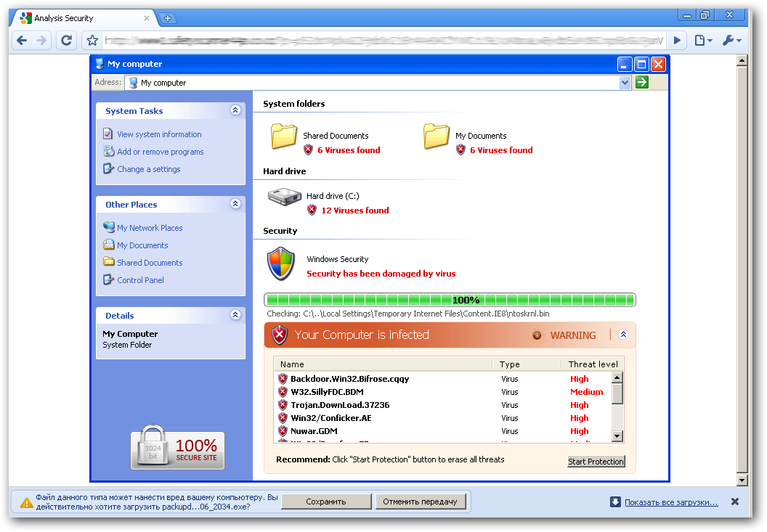The width and height of the screenshot is (767, 532).
Task: Select the Backdoor.Win32.Bifrose.cqqy row
Action: pos(443,378)
